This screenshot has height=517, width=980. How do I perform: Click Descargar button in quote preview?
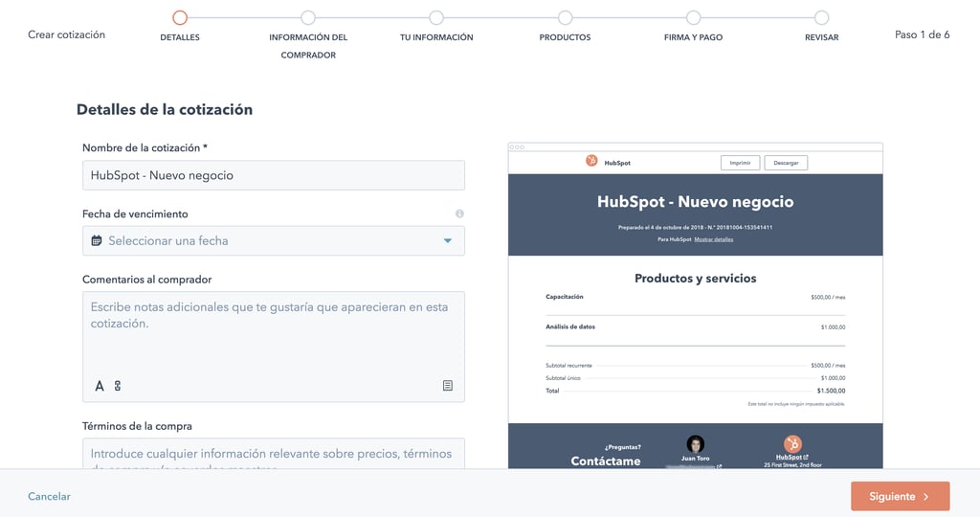pos(786,163)
